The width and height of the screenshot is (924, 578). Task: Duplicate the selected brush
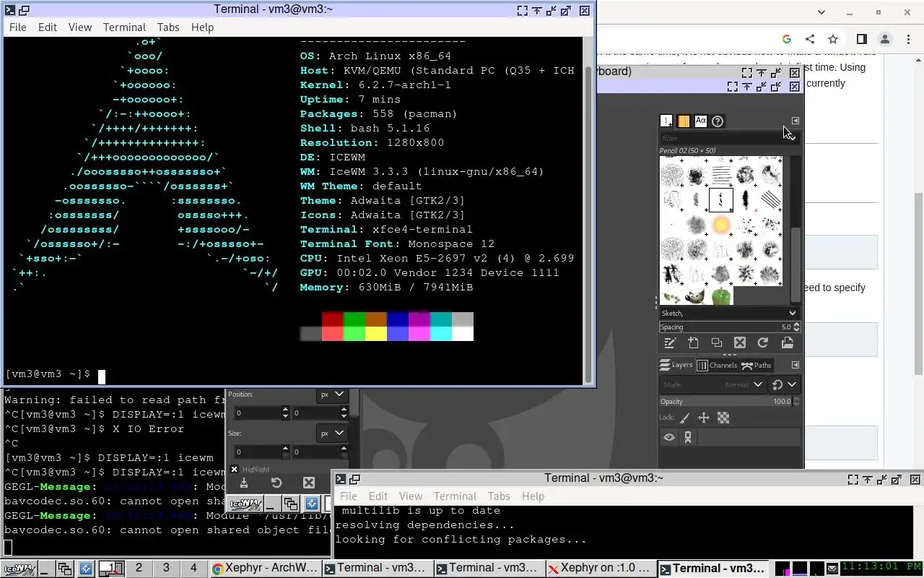[716, 343]
